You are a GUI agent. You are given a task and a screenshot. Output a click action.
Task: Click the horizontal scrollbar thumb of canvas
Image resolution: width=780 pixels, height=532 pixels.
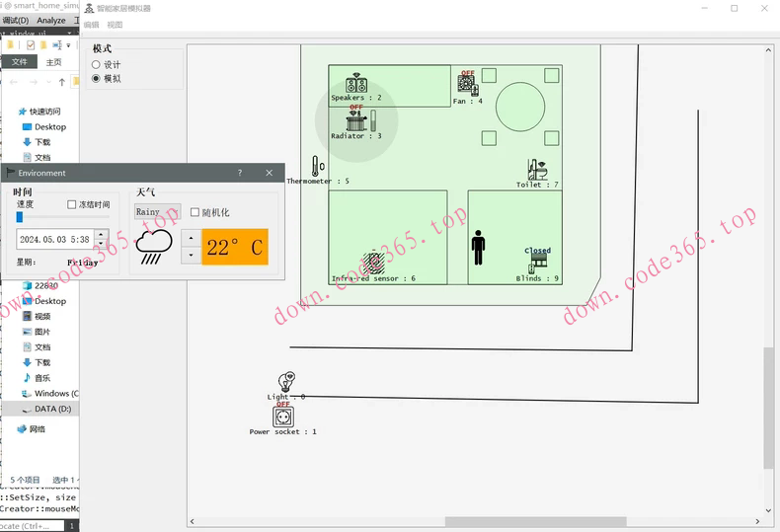(535, 521)
